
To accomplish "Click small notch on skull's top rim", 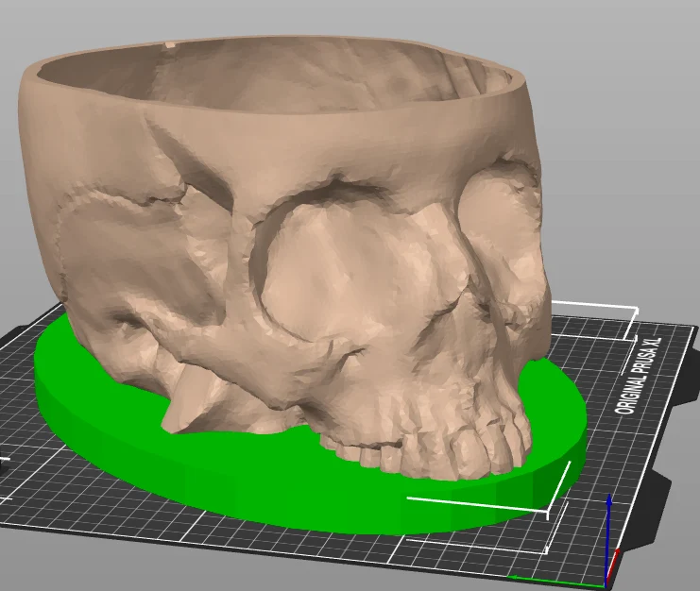I will 170,44.
